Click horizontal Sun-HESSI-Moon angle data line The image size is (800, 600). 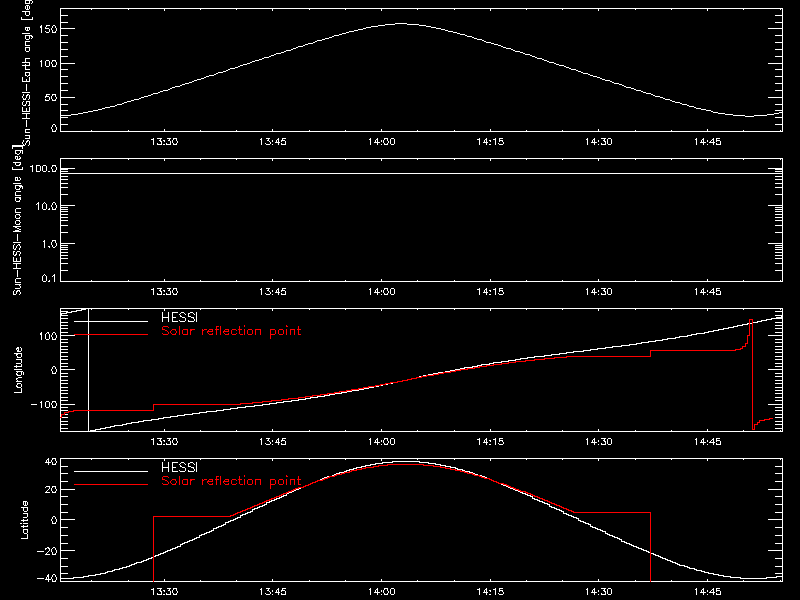tap(421, 173)
